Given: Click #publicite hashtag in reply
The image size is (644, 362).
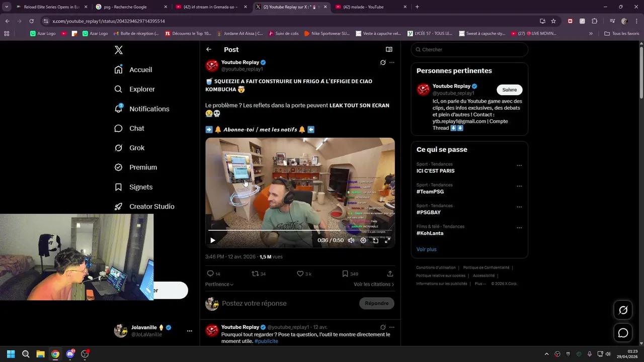Looking at the screenshot, I should [x=266, y=341].
